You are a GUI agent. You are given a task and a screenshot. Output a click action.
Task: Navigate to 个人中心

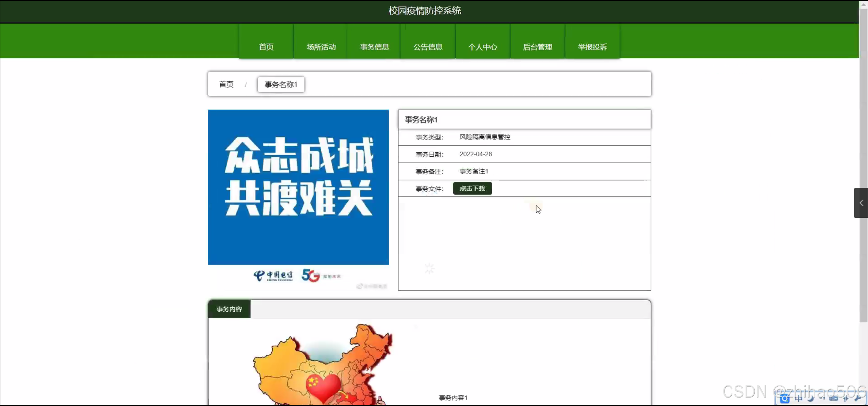click(482, 47)
